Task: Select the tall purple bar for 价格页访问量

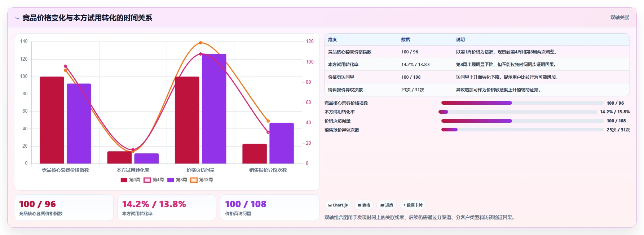Action: pyautogui.click(x=214, y=109)
